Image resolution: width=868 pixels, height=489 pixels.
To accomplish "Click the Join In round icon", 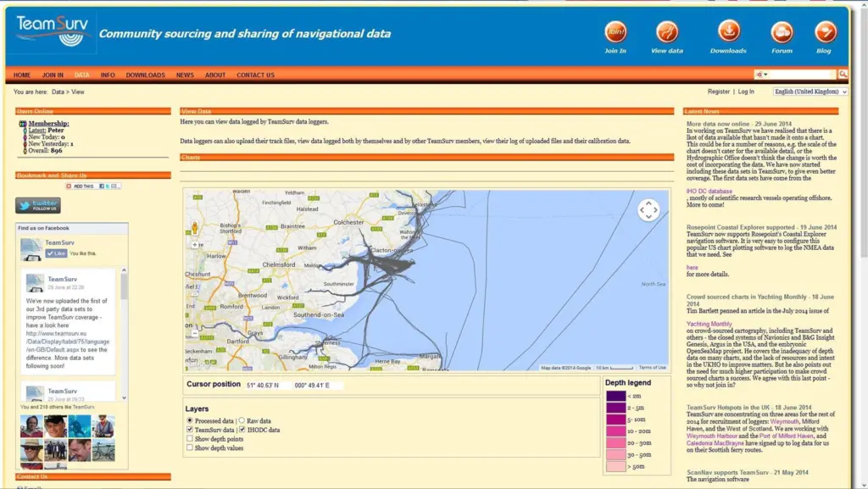I will 615,31.
